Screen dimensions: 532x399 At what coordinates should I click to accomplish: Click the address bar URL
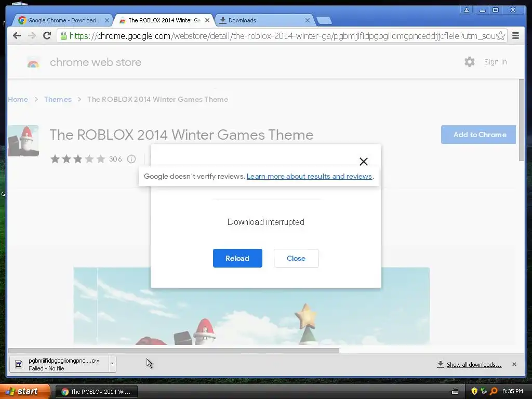(x=282, y=36)
